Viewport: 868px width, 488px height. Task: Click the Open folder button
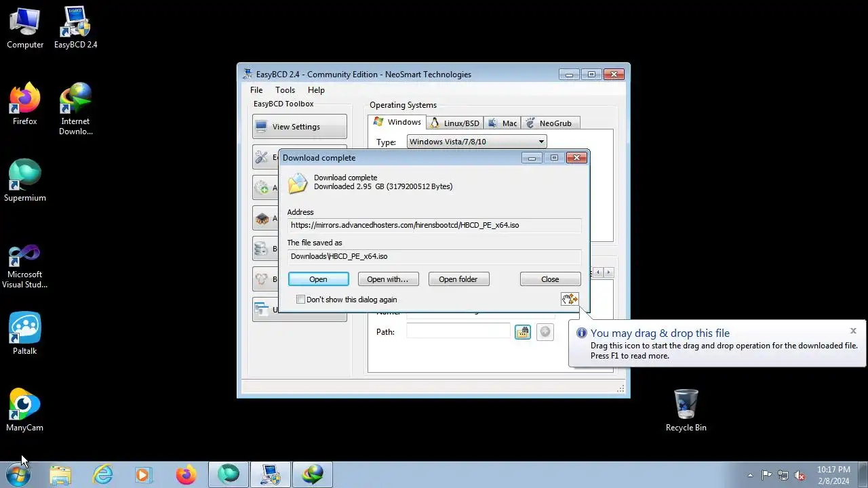(458, 279)
